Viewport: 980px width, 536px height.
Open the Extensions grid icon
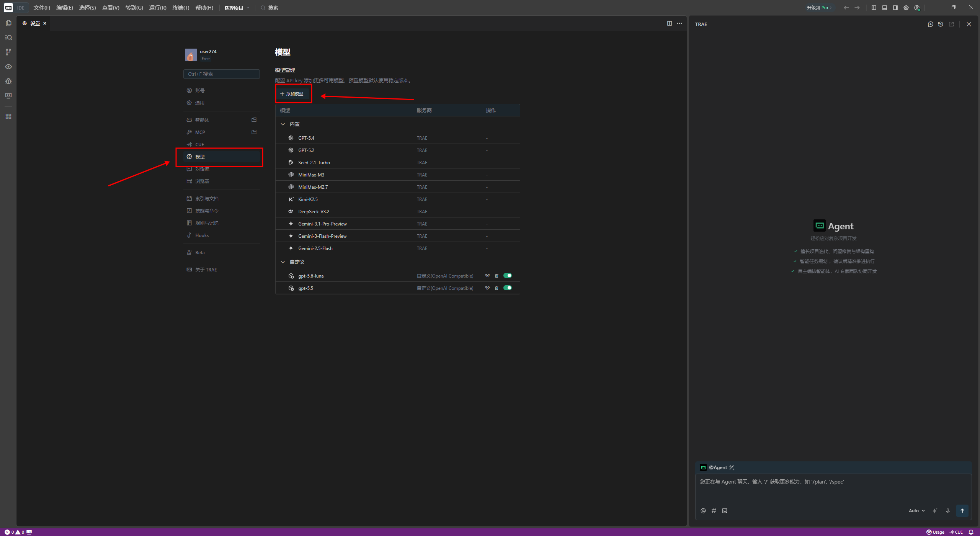(x=8, y=116)
